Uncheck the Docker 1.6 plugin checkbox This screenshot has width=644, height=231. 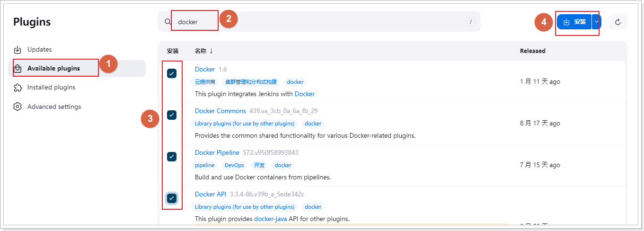click(172, 73)
